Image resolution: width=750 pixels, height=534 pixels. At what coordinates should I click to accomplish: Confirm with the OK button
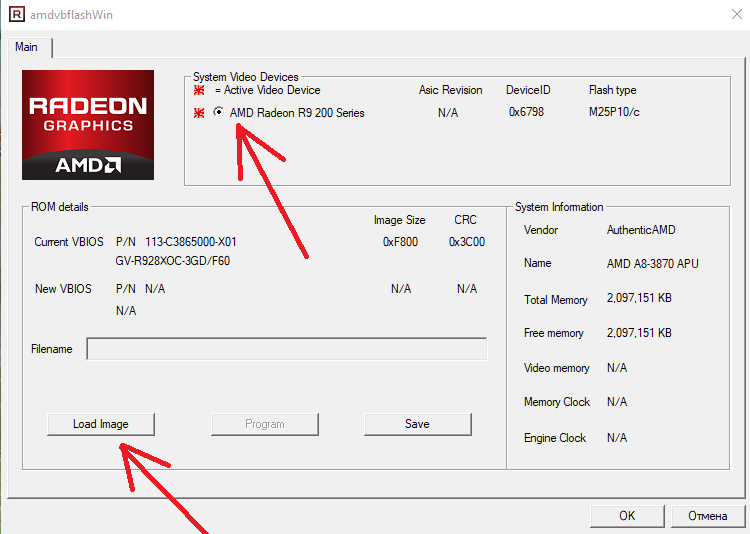[x=627, y=516]
